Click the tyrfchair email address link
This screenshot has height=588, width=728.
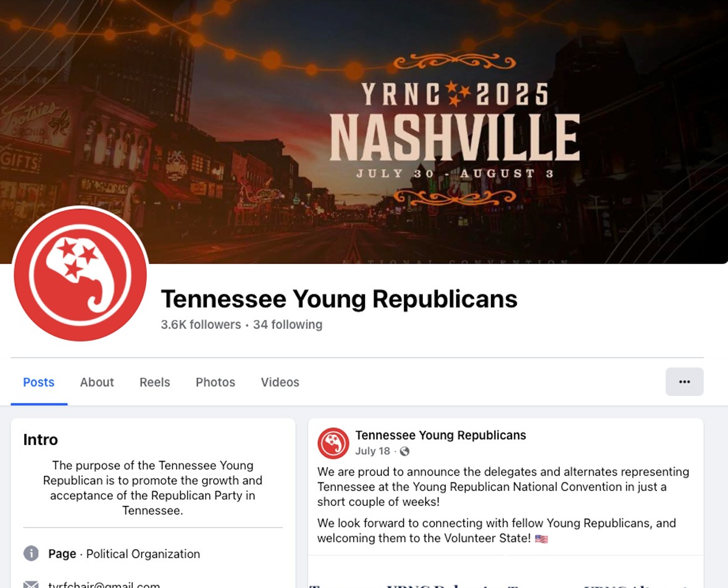pos(104,584)
